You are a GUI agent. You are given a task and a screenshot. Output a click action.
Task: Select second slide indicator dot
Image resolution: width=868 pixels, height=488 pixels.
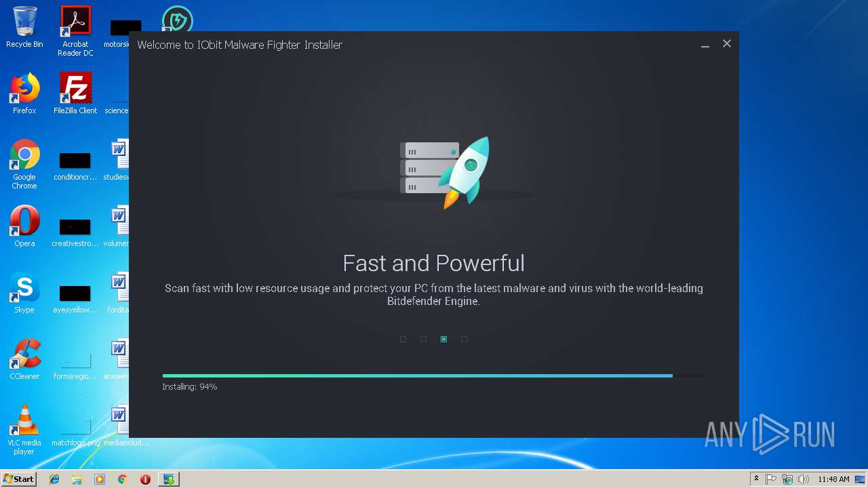[x=423, y=339]
